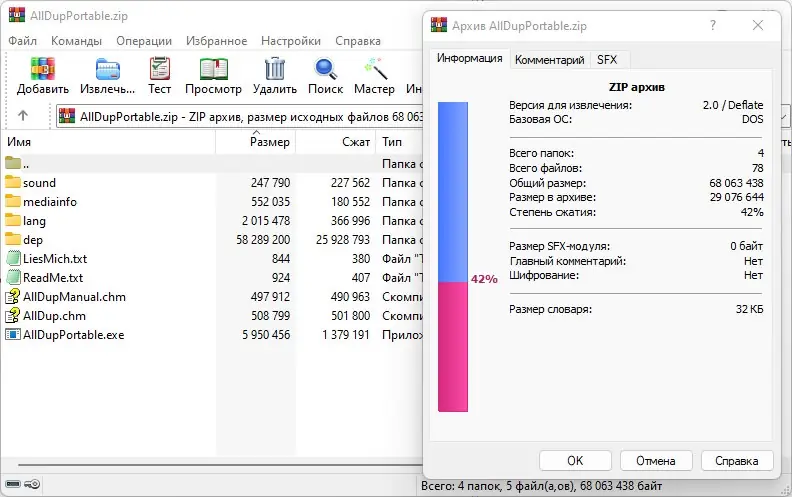Click WinRAR icon in main title bar
The image size is (792, 497).
click(17, 15)
